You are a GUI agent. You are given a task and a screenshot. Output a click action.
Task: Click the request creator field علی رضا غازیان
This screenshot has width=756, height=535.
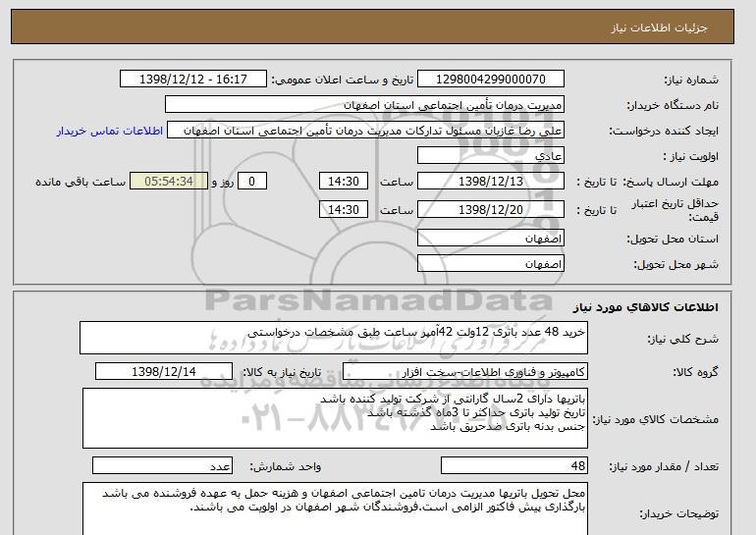coord(365,131)
